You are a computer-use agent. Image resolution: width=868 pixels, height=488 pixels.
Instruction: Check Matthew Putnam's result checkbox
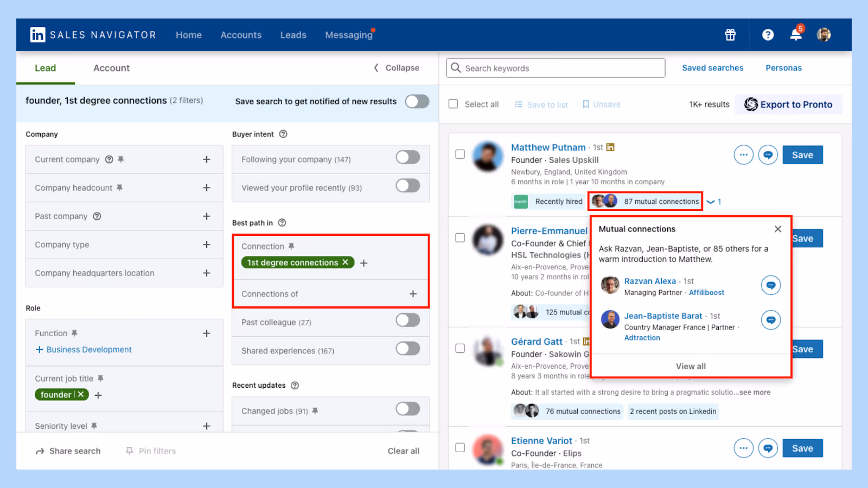point(460,155)
